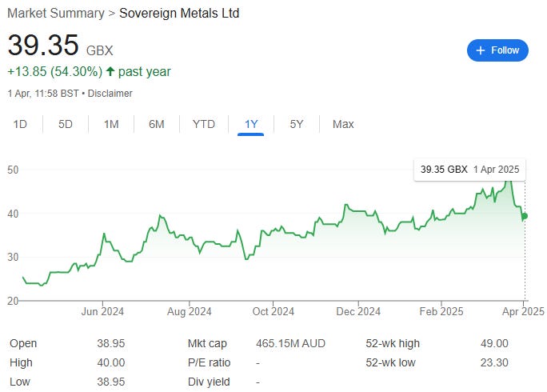Image resolution: width=547 pixels, height=392 pixels.
Task: Click the Aug 2024 axis label
Action: (x=189, y=311)
